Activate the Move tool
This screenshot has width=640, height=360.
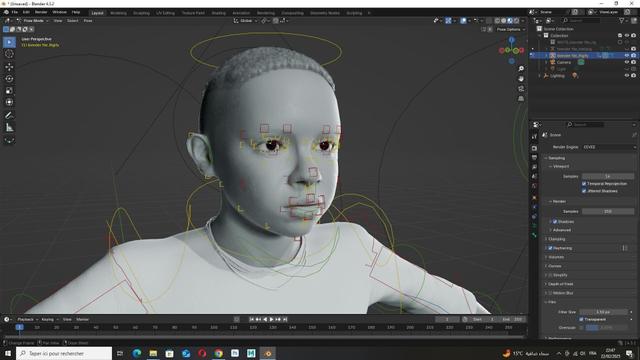(x=9, y=67)
